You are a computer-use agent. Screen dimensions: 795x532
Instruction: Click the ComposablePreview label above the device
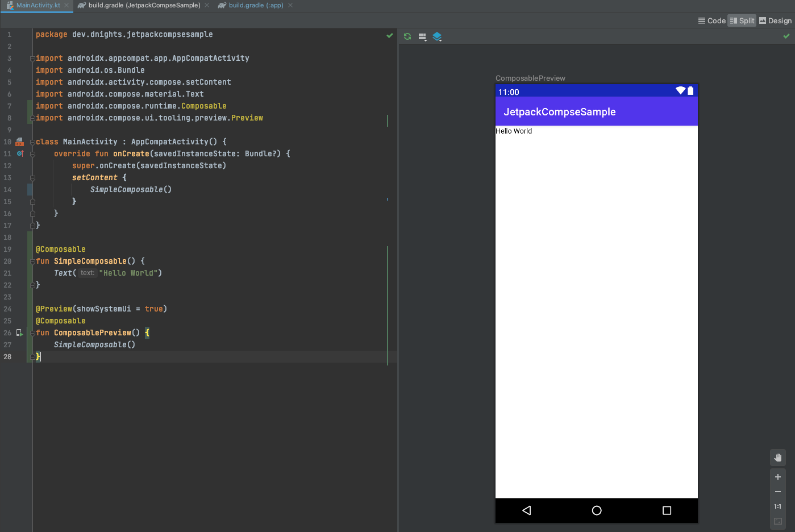530,78
